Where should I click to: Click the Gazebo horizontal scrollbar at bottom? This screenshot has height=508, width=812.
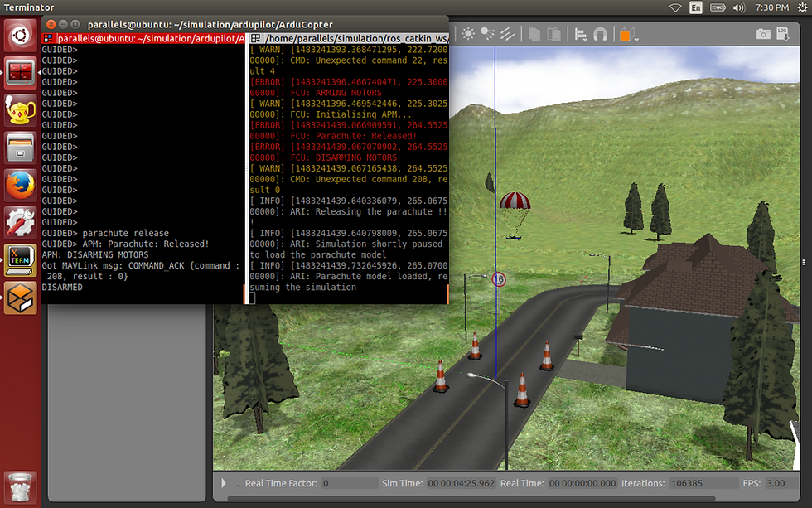(471, 499)
